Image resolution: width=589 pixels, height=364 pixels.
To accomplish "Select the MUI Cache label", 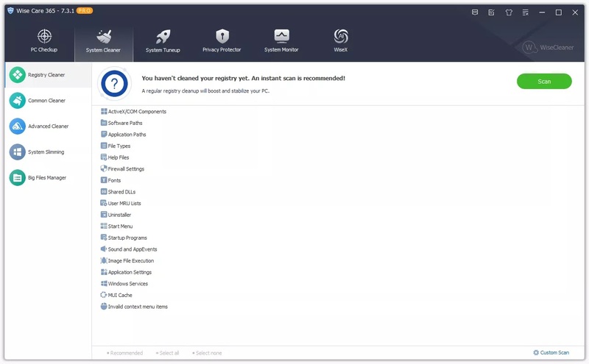I will click(x=120, y=296).
